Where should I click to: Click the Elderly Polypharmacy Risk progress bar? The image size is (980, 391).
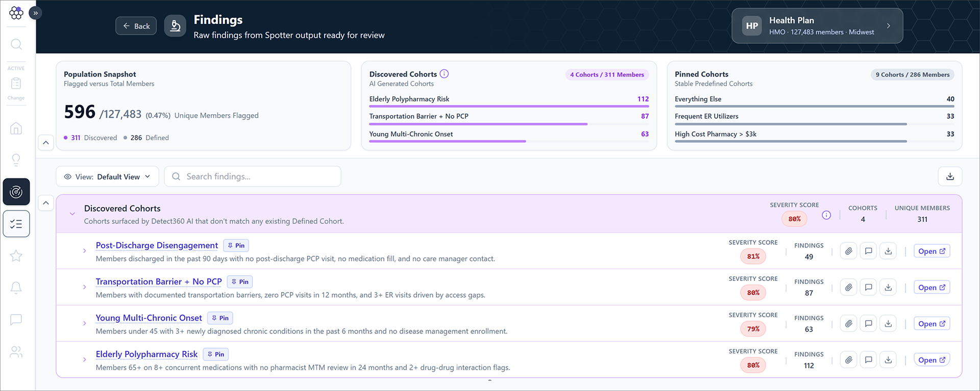pos(509,107)
